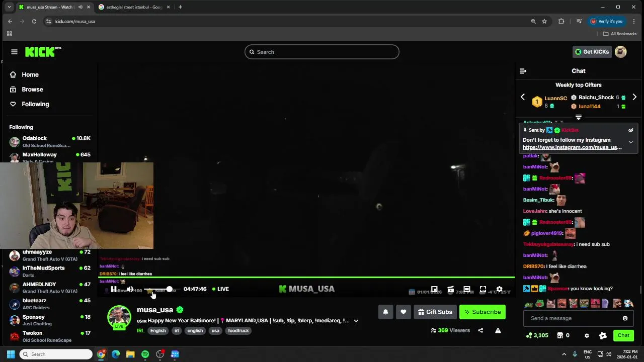
Task: Show hidden system tray icons
Action: [564, 354]
